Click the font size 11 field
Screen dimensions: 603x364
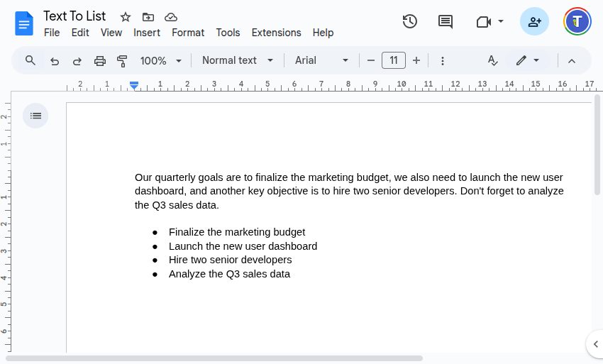(394, 60)
